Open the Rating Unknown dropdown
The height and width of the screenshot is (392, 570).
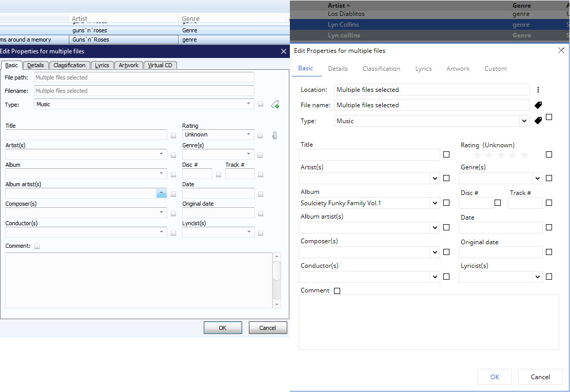coord(219,135)
